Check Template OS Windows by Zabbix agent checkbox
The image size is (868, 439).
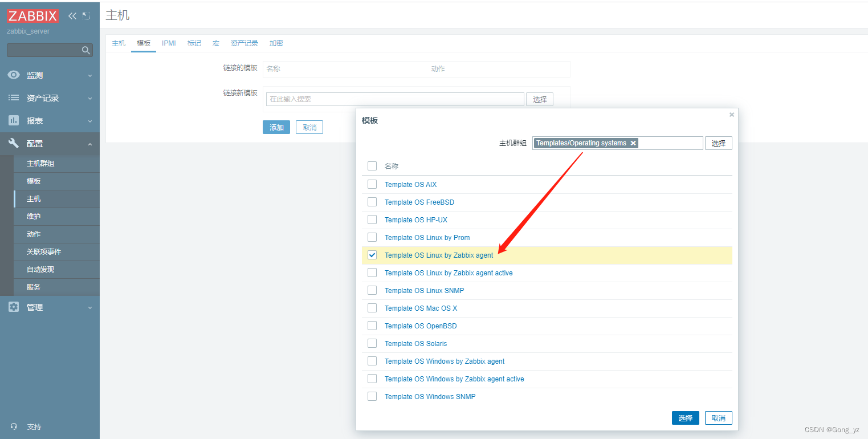click(372, 361)
